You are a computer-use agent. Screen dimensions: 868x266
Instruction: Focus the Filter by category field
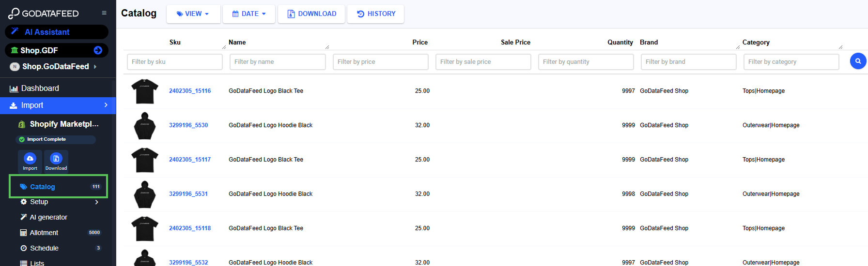tap(791, 62)
